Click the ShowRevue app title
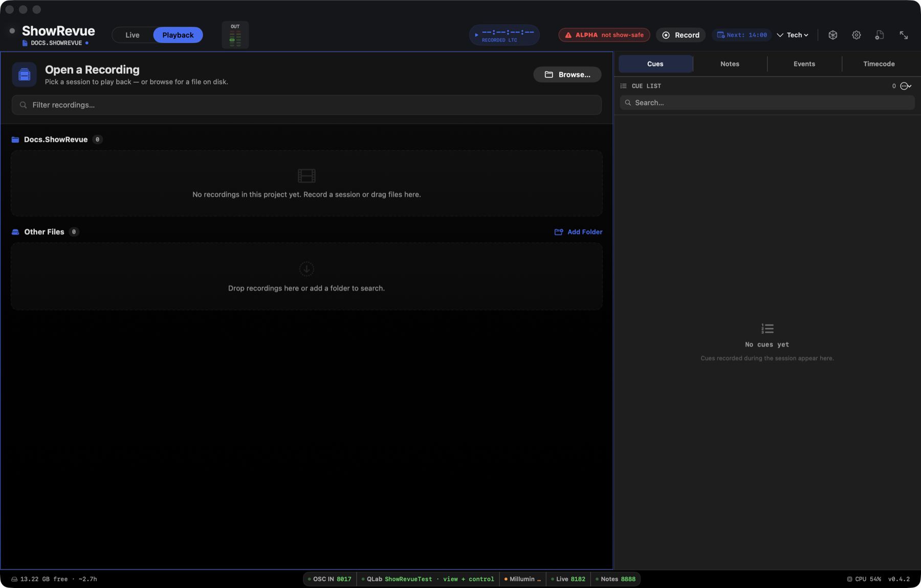Screen dimensions: 921x588 (58, 31)
